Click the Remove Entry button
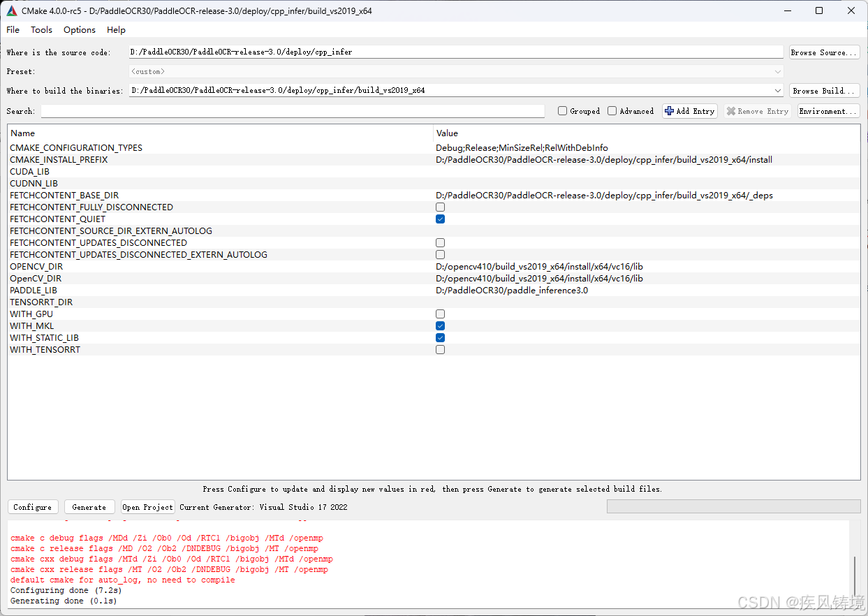The width and height of the screenshot is (868, 616). pyautogui.click(x=758, y=111)
